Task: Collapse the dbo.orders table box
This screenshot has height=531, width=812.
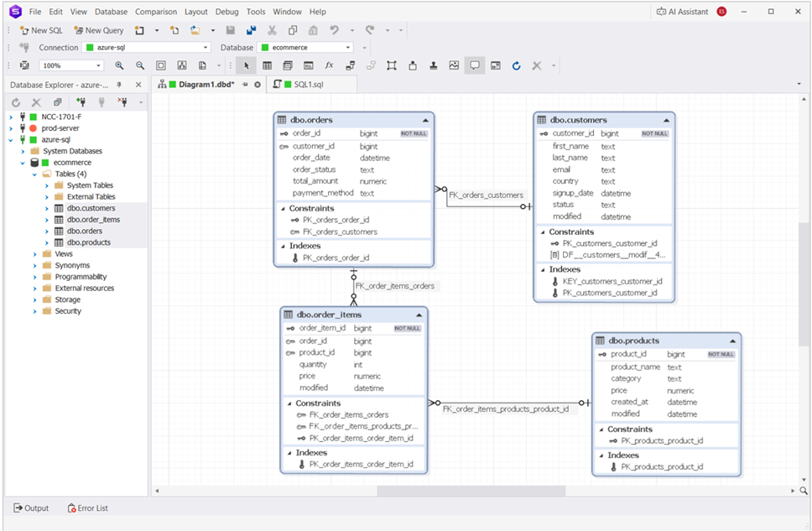Action: point(425,120)
